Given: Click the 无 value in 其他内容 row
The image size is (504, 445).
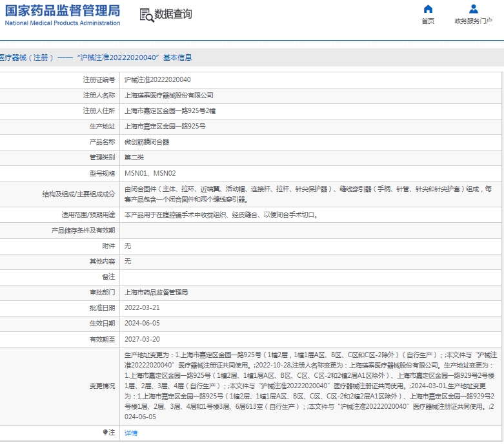Looking at the screenshot, I should 128,262.
